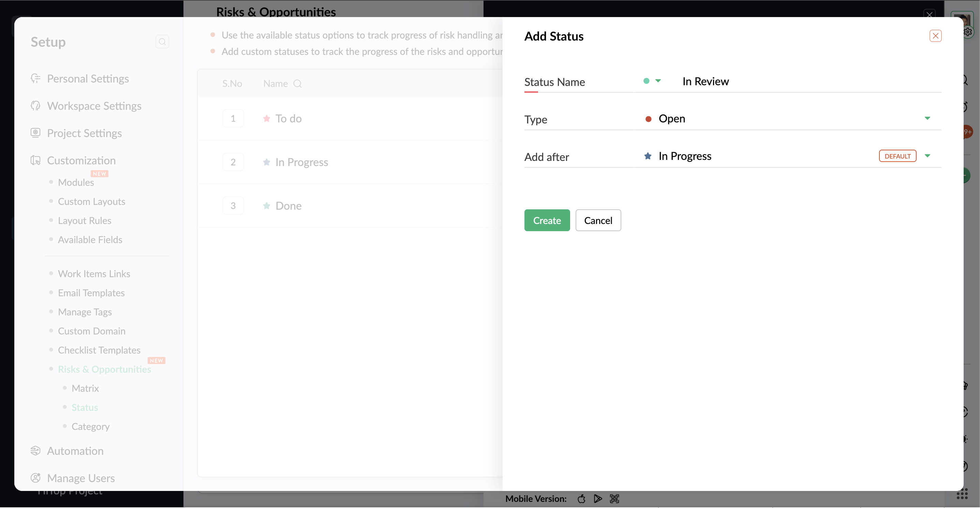Click the star icon beside To do

coord(266,119)
